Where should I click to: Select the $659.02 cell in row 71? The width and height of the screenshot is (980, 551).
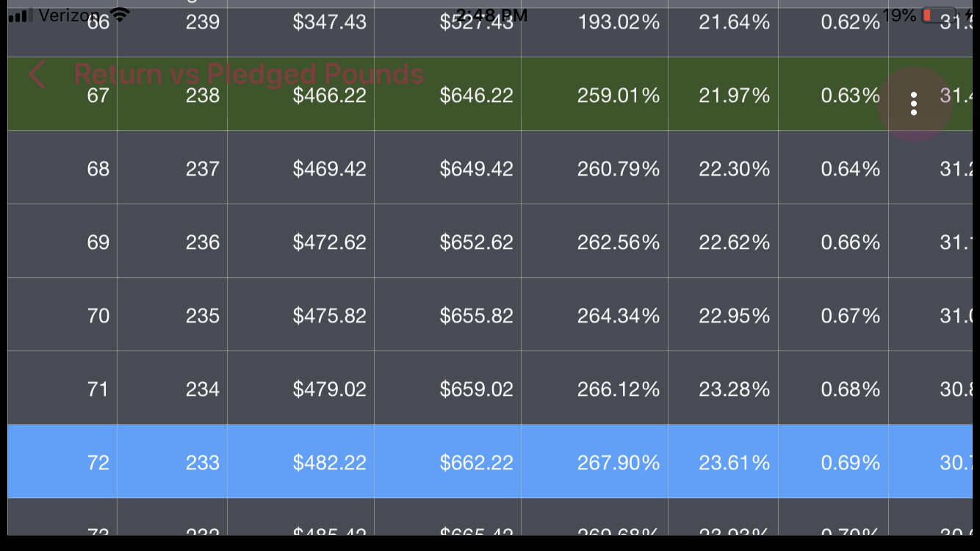[476, 389]
